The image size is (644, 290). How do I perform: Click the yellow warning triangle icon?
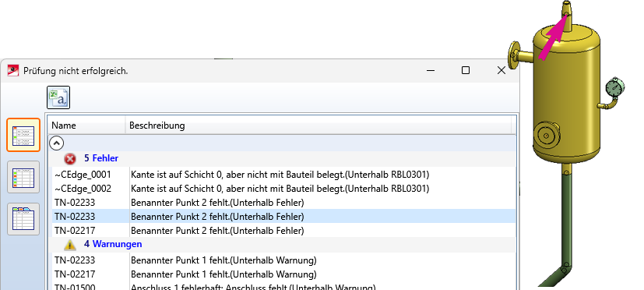pyautogui.click(x=70, y=244)
